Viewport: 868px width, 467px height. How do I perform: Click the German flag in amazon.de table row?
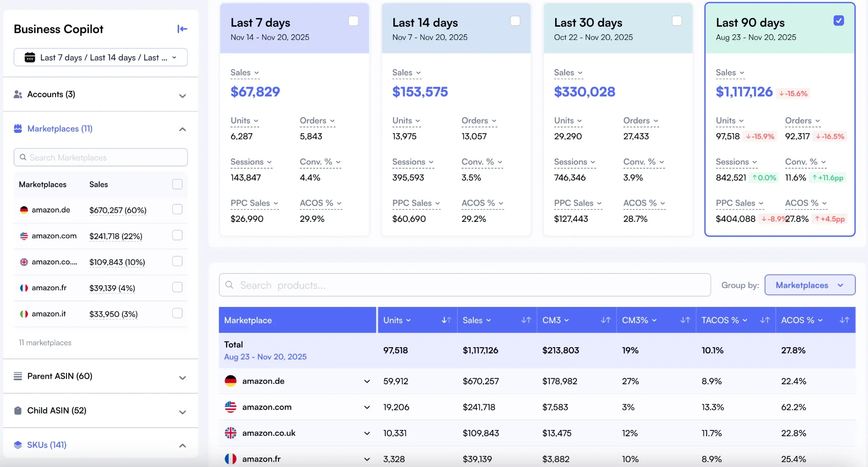pos(231,381)
